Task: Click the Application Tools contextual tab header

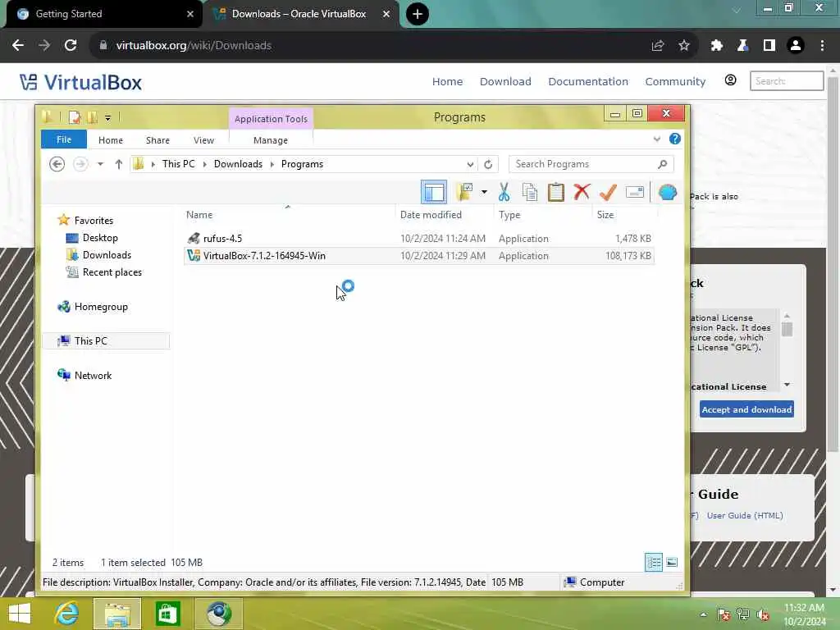Action: tap(271, 118)
